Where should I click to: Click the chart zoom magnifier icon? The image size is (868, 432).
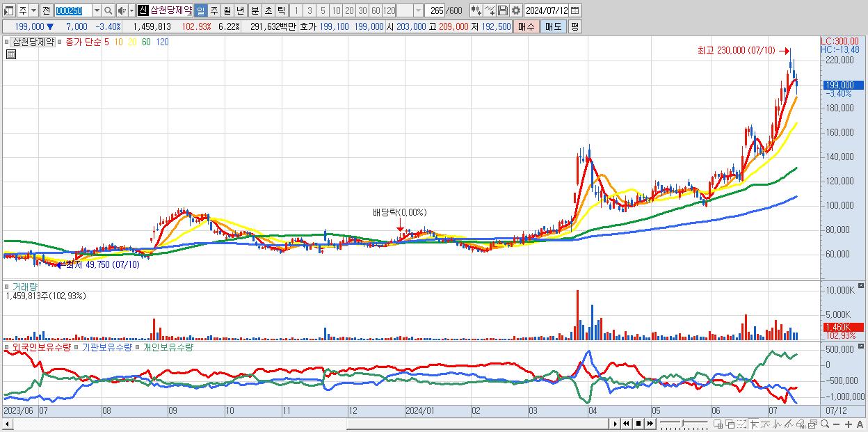825,424
